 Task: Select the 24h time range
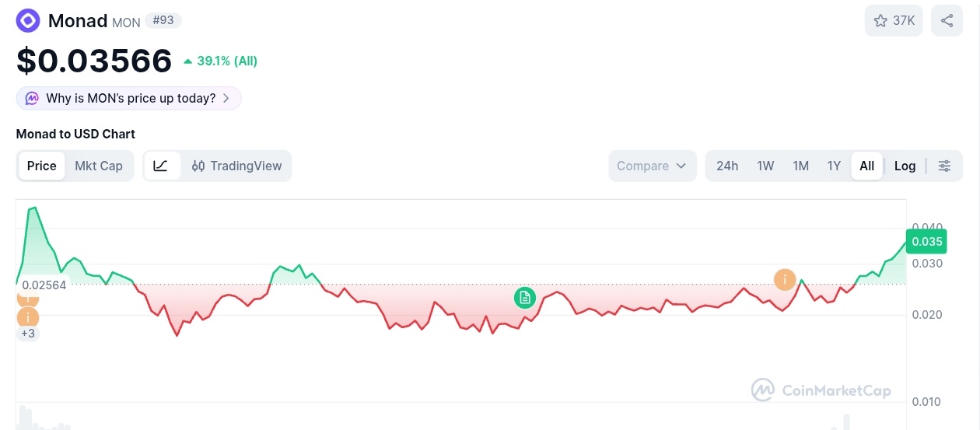(727, 166)
